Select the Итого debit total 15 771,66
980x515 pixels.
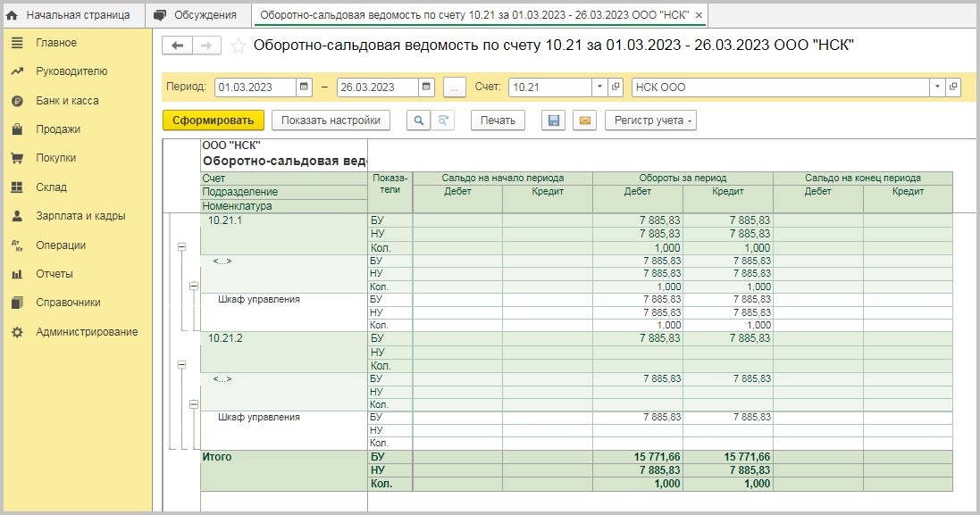657,457
